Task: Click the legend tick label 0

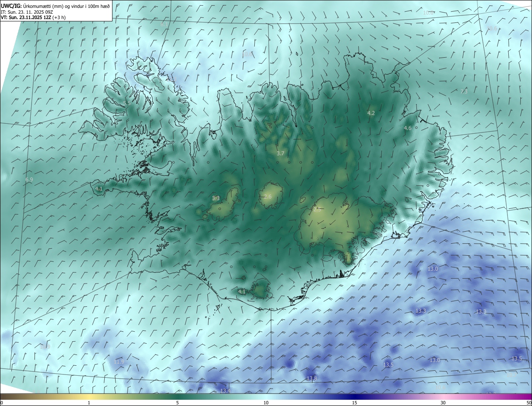Action: (x=1, y=403)
